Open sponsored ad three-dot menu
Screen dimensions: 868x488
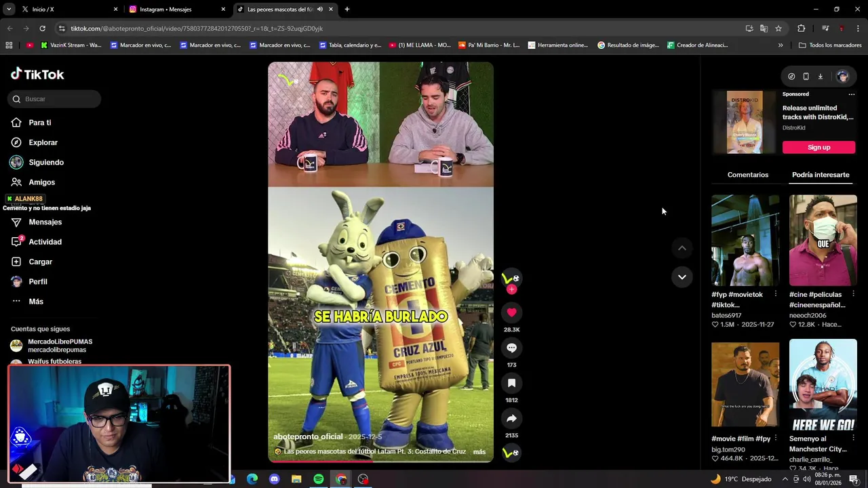click(851, 94)
